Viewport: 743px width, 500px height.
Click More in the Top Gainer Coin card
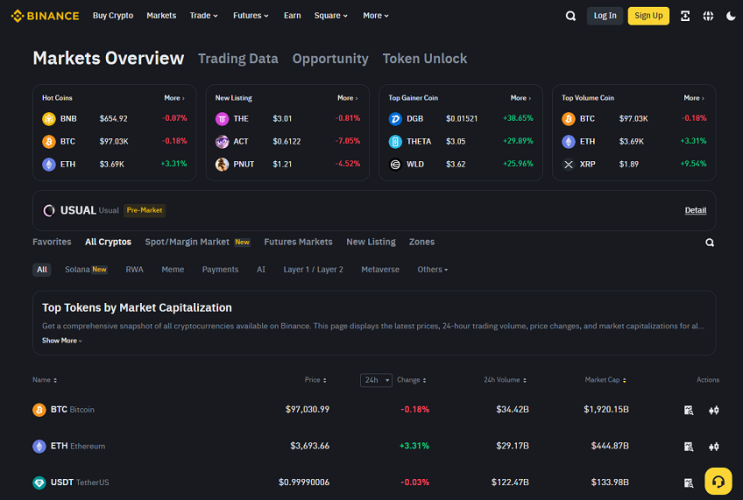click(x=521, y=98)
